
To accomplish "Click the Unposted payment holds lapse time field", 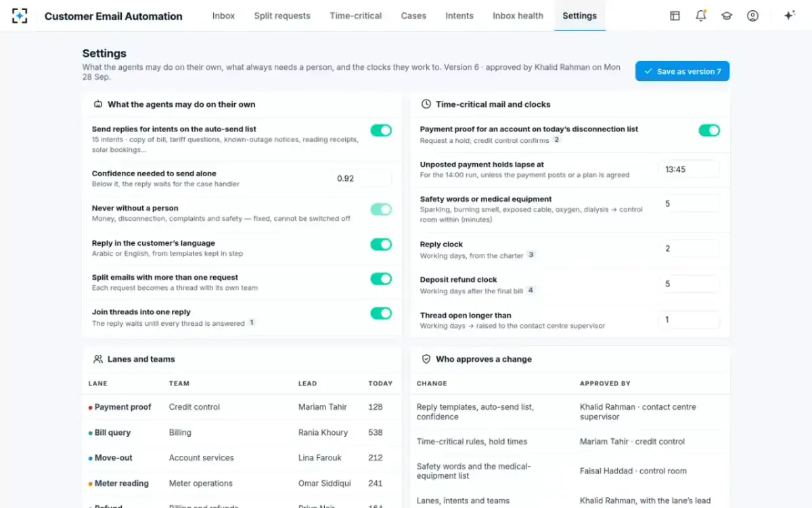I will pos(689,169).
